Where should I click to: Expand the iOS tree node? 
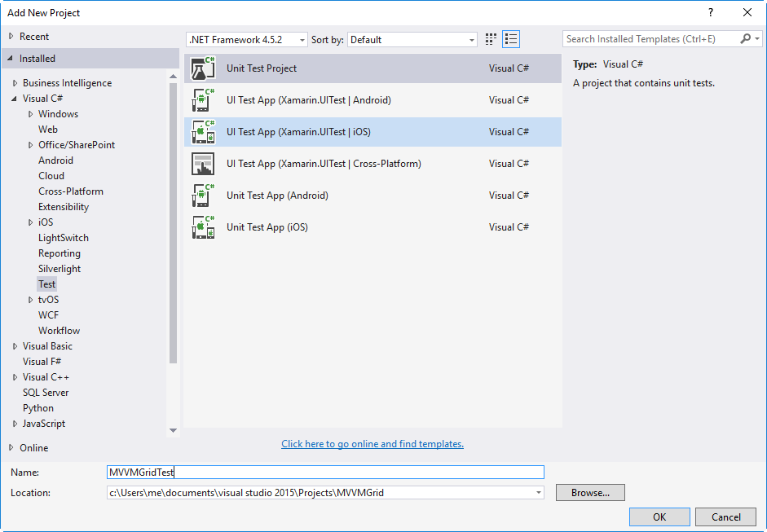click(x=30, y=222)
